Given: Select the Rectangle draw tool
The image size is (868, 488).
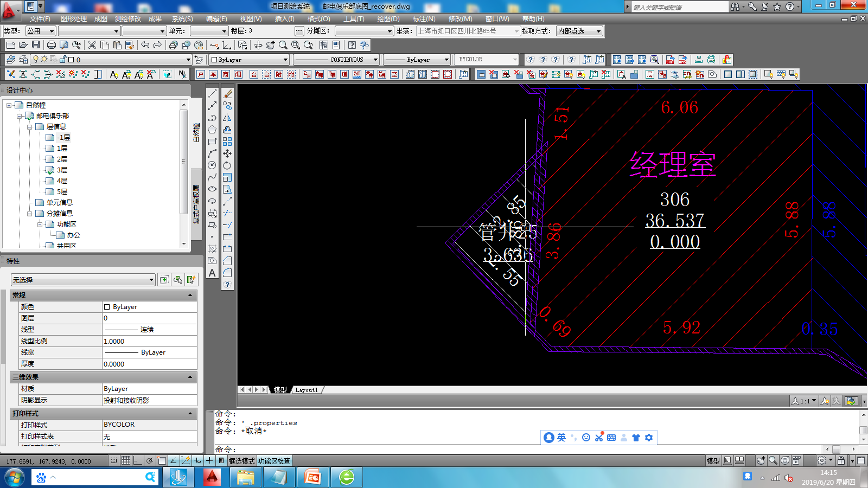Looking at the screenshot, I should (x=212, y=142).
